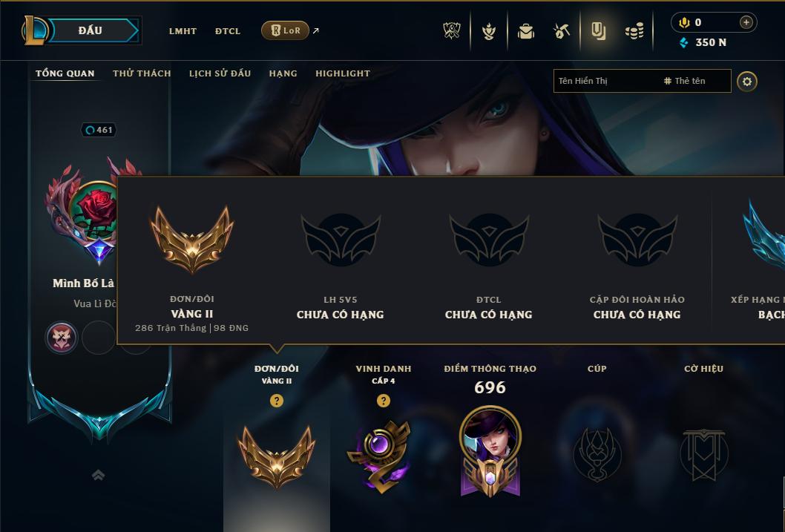Open the Hạng tab
Viewport: 785px width, 532px height.
[283, 73]
